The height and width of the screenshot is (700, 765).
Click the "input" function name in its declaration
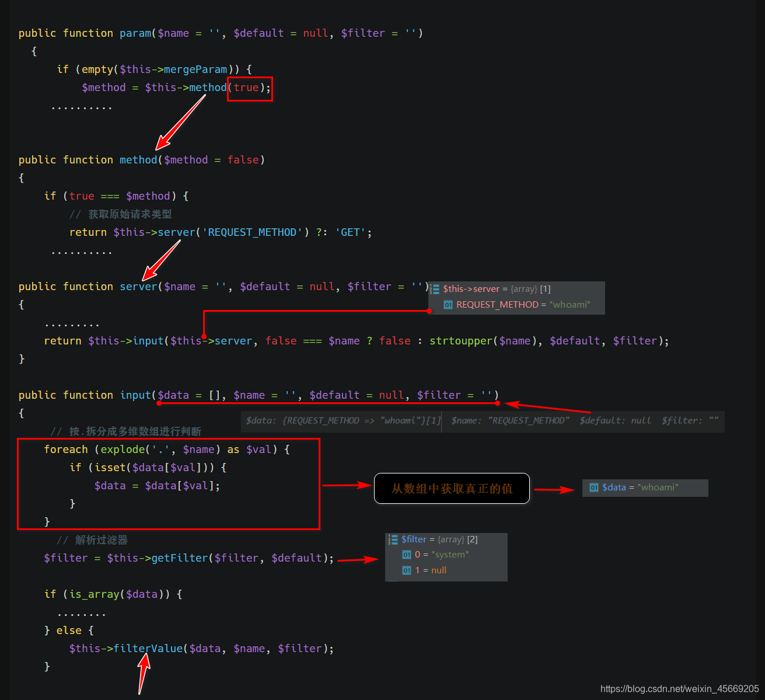coord(135,395)
